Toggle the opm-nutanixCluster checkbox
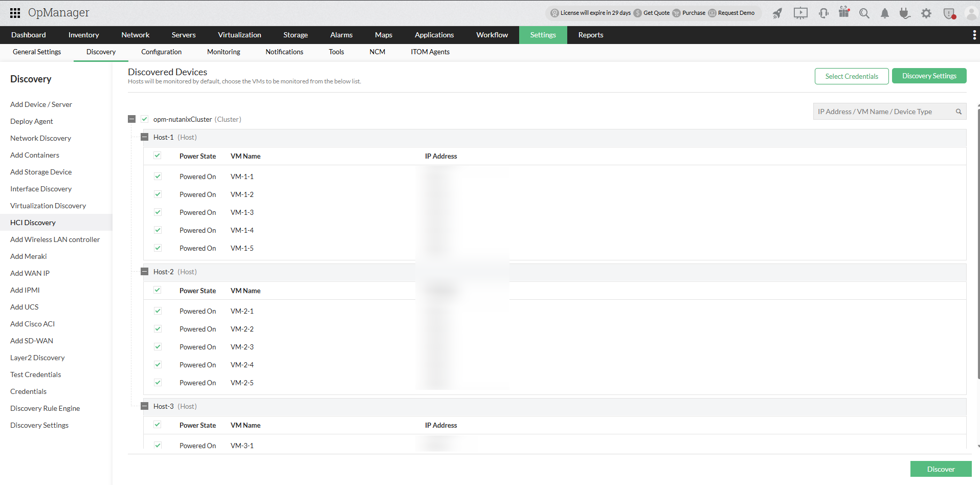This screenshot has height=485, width=980. (x=145, y=119)
